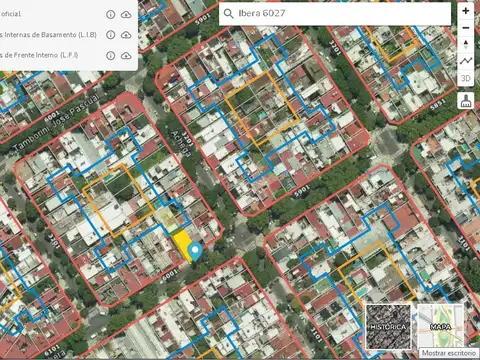Click the 'Tamborini, Jose Pascual' street label
This screenshot has width=480, height=360.
coord(57,122)
